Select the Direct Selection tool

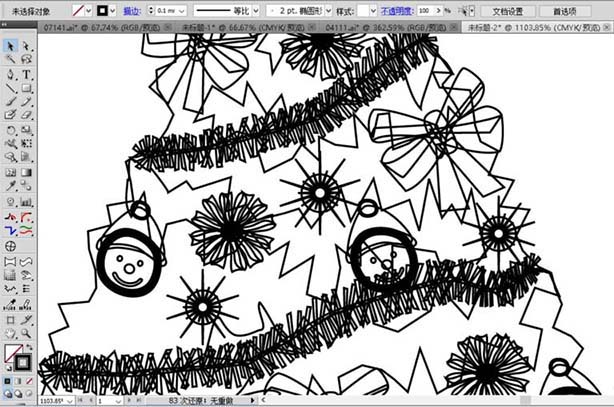(x=26, y=46)
